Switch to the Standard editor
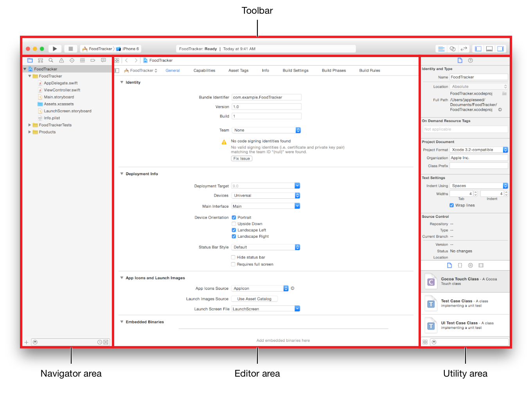Image resolution: width=532 pixels, height=395 pixels. pyautogui.click(x=441, y=49)
